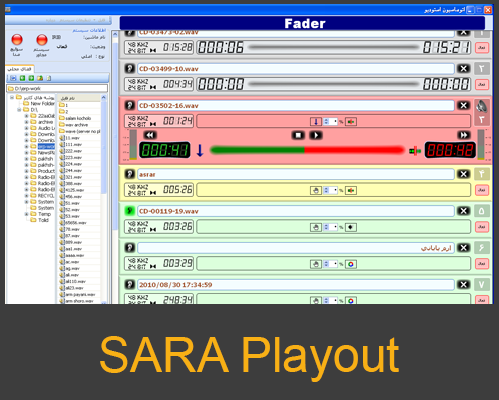Viewport: 499px width, 400px height.
Task: Click the leftmost red status indicator light
Action: [17, 40]
